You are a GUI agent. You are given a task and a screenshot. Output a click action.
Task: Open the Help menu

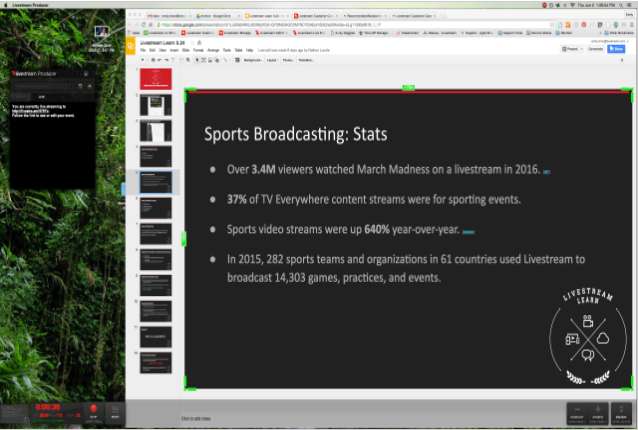[x=249, y=50]
